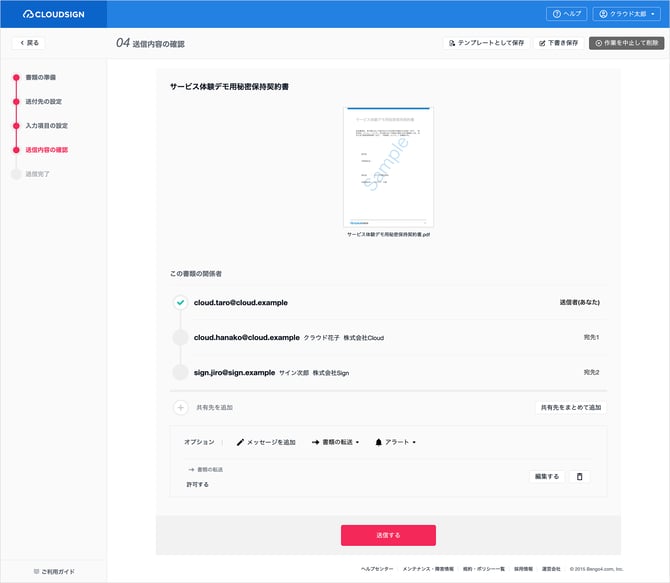Click 共有先をまとめて追加 button

(x=571, y=408)
